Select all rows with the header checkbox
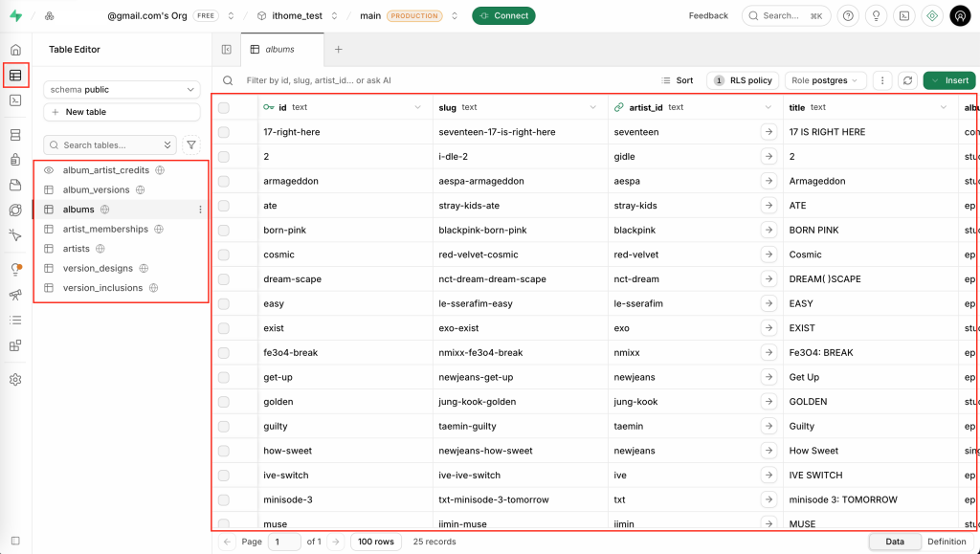The height and width of the screenshot is (554, 980). (224, 107)
